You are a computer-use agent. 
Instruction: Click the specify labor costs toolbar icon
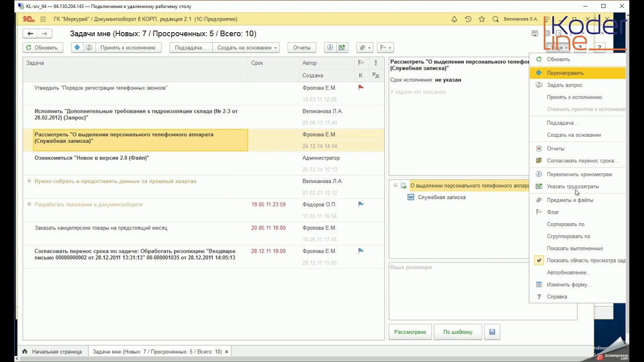342,48
